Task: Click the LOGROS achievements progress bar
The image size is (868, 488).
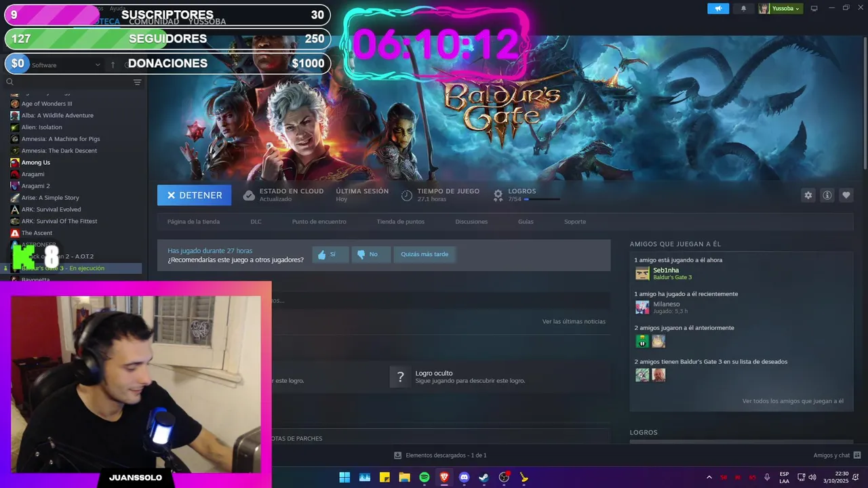Action: click(542, 199)
